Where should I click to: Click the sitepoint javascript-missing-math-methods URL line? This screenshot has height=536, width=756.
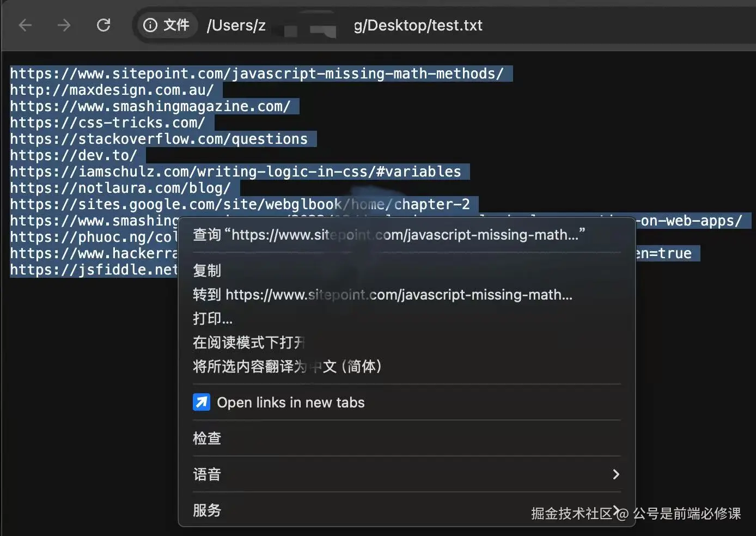257,74
